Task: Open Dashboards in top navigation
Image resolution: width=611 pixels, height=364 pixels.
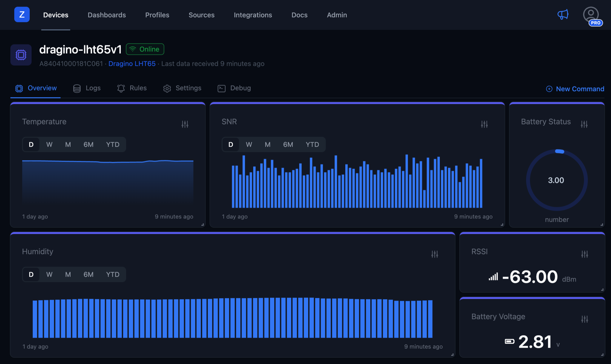Action: [107, 15]
